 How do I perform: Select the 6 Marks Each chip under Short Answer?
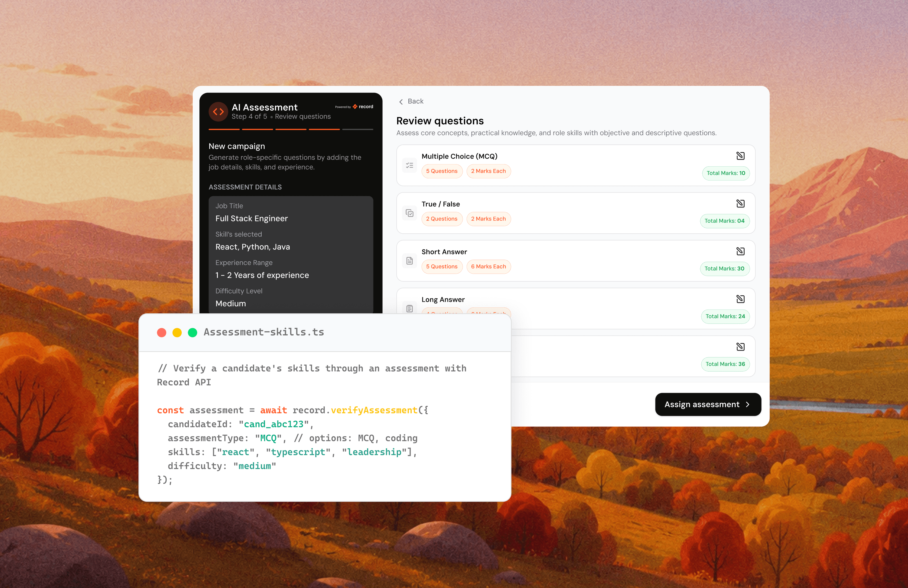tap(488, 267)
